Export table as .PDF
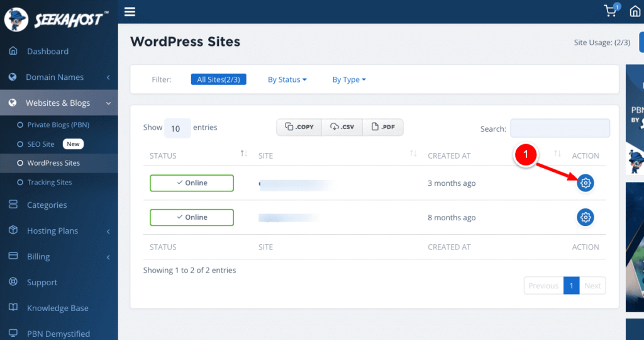This screenshot has width=644, height=340. [383, 127]
